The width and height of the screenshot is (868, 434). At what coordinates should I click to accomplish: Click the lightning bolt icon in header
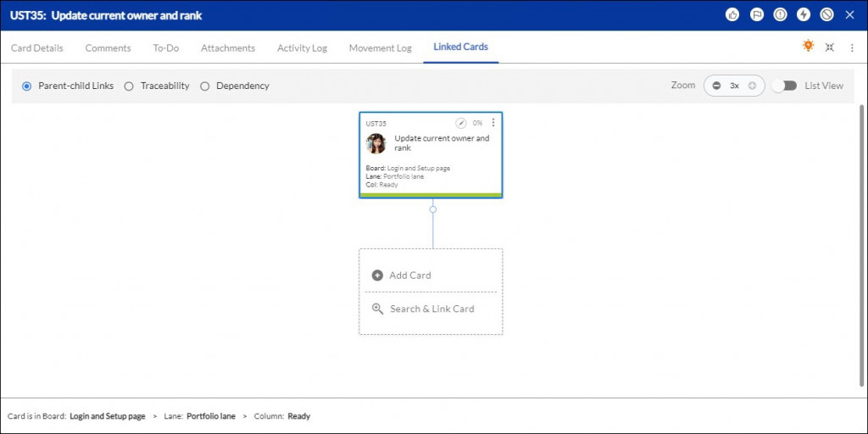coord(804,15)
